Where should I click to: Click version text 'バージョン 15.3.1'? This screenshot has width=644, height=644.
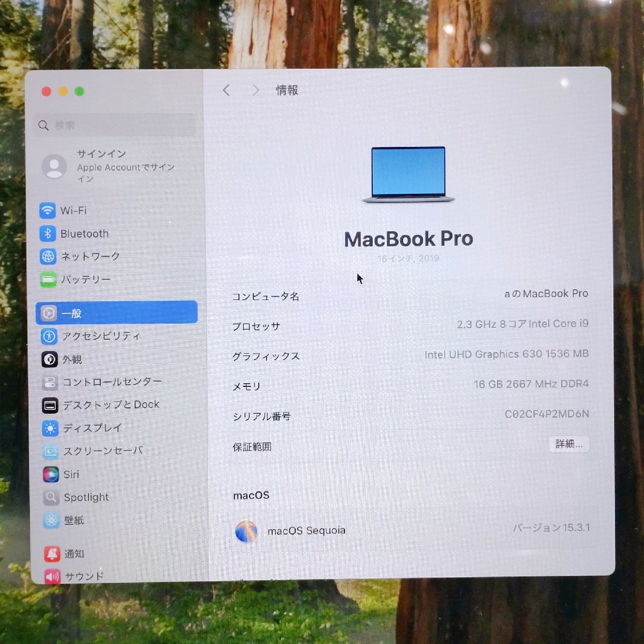coord(551,528)
